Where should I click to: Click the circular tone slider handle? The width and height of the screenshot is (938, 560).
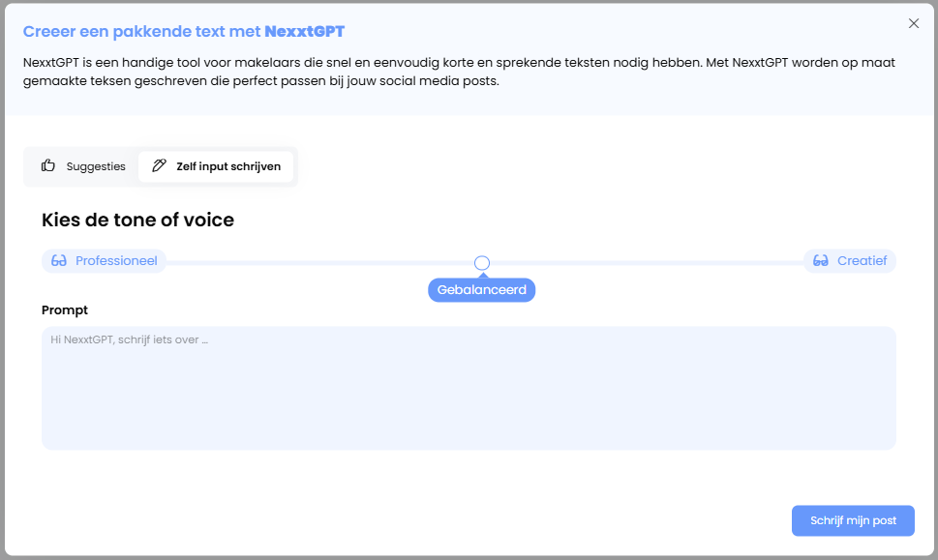coord(482,263)
